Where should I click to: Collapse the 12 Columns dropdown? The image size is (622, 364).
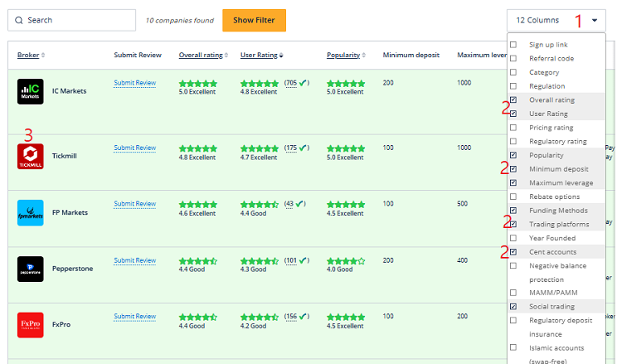click(556, 20)
